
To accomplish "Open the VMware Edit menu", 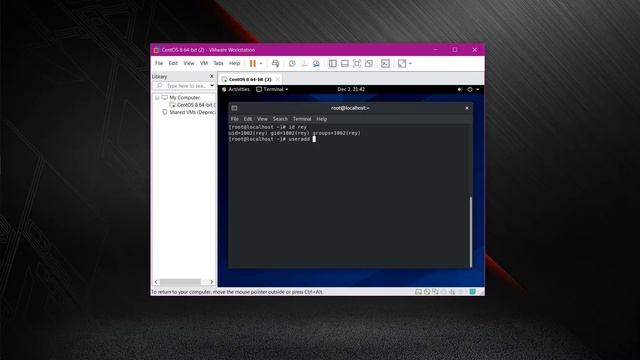I will coord(173,63).
